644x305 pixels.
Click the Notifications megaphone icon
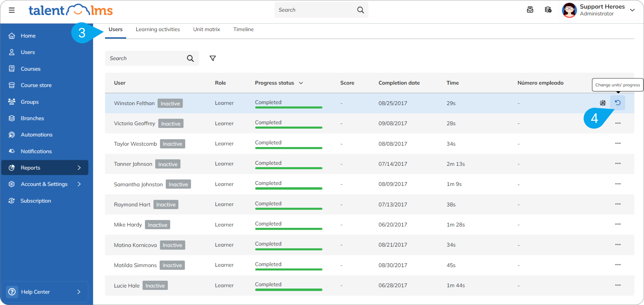11,151
